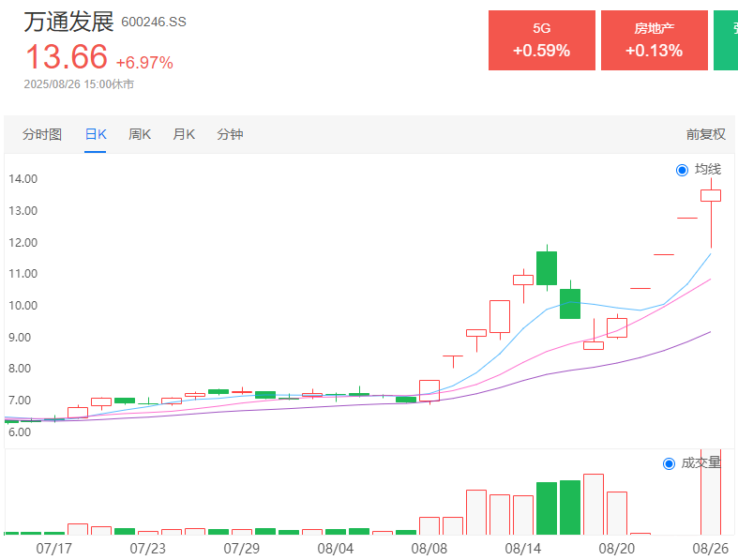The height and width of the screenshot is (560, 738).
Task: Toggle the 均线 radio button
Action: coord(682,170)
